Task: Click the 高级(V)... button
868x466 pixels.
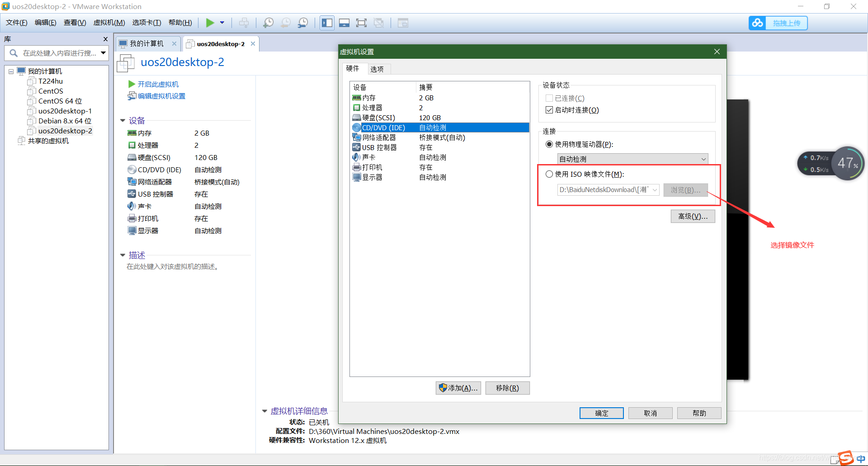Action: (693, 217)
